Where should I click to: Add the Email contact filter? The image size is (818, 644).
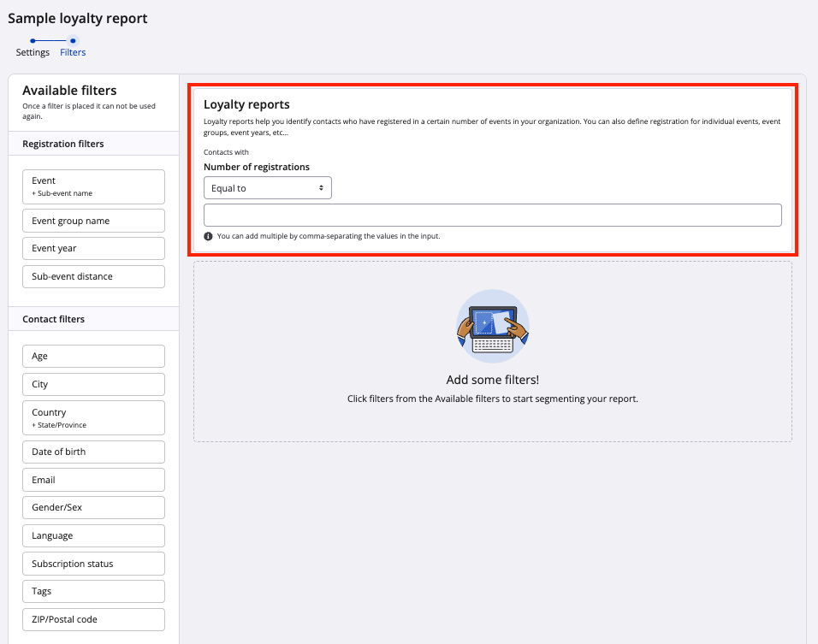93,480
